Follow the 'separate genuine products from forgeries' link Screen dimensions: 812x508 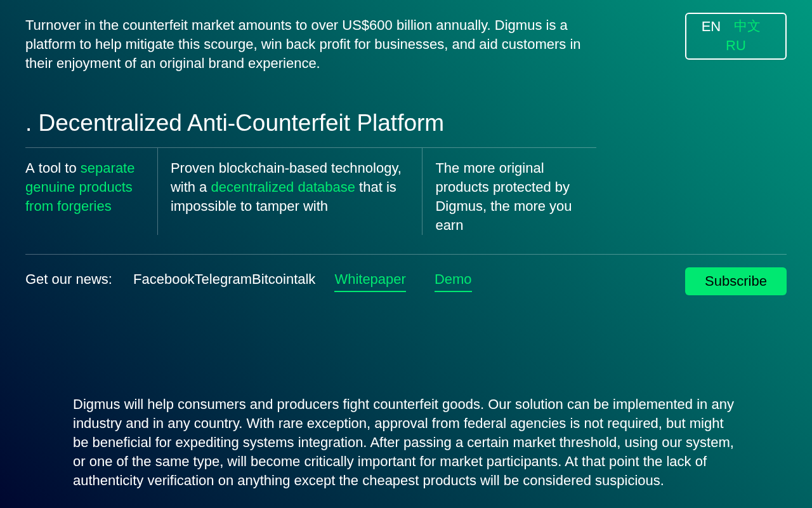point(80,187)
